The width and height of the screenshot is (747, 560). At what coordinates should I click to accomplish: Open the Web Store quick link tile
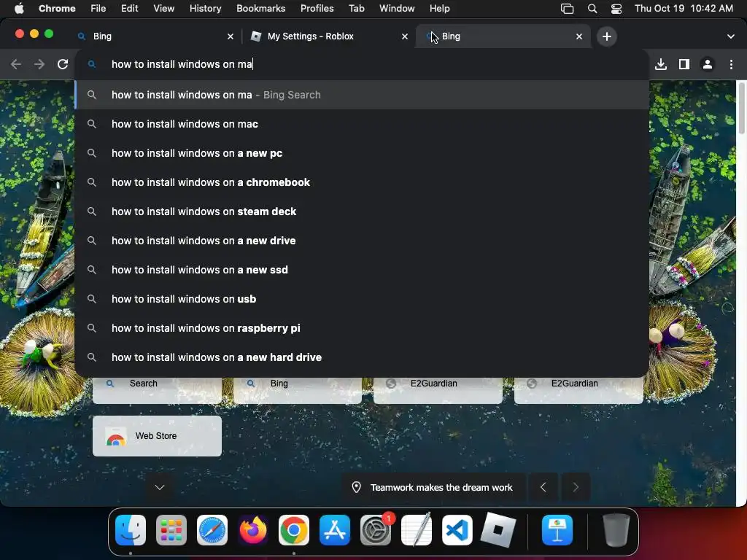(x=157, y=436)
